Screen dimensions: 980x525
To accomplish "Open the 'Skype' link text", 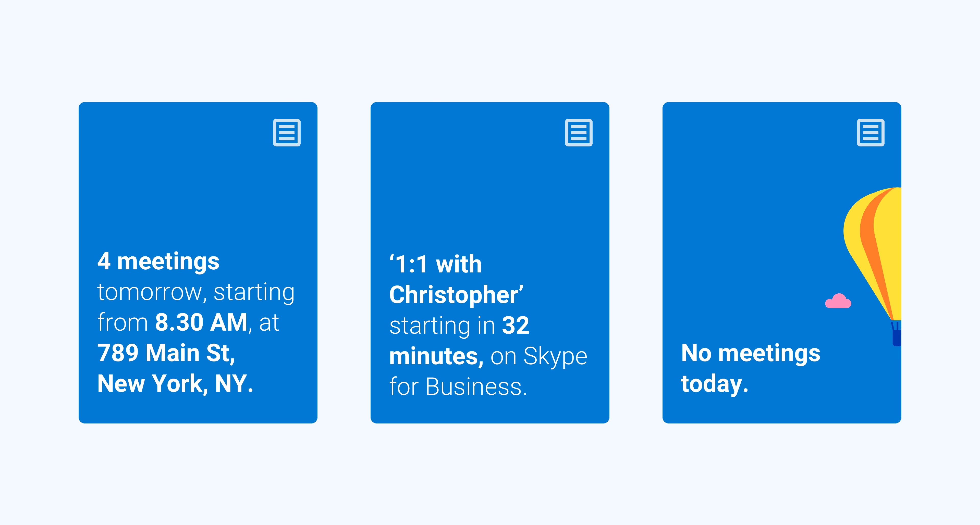I will [x=555, y=356].
